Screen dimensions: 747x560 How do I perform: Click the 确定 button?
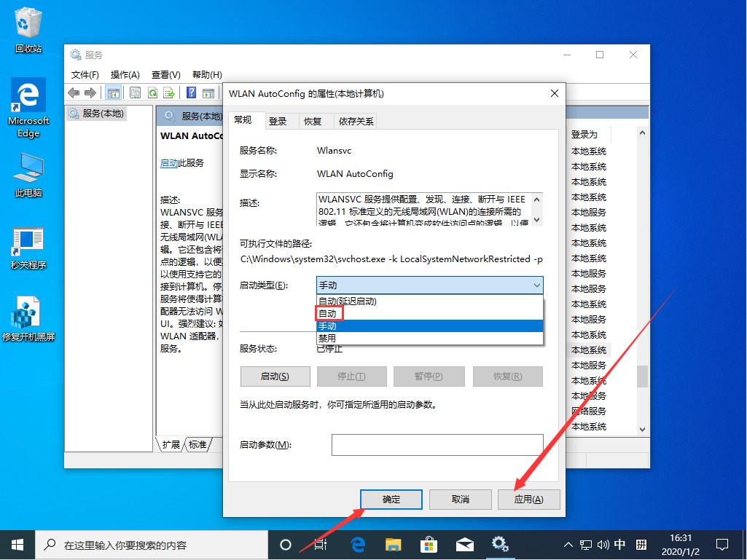pyautogui.click(x=391, y=499)
